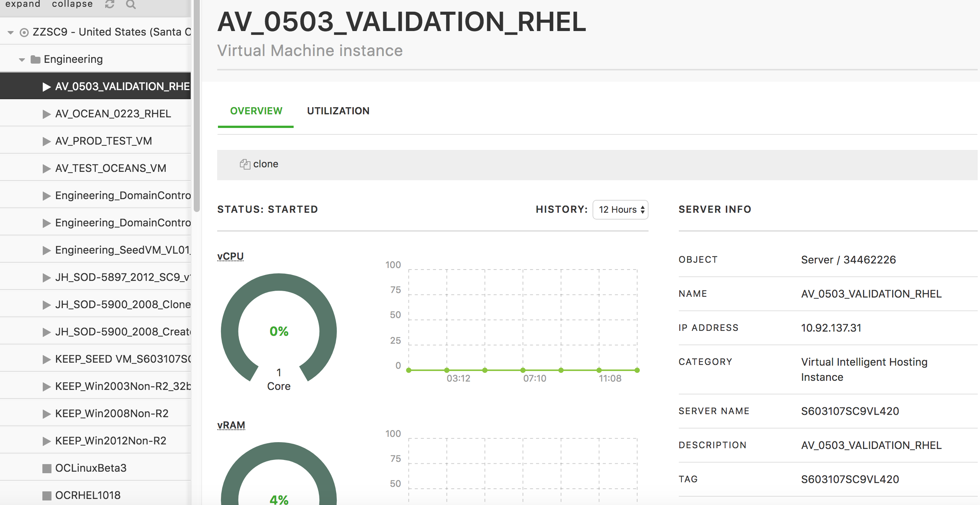Toggle AV_TEST_OCEANS_VM visibility
Image resolution: width=980 pixels, height=505 pixels.
click(x=46, y=169)
